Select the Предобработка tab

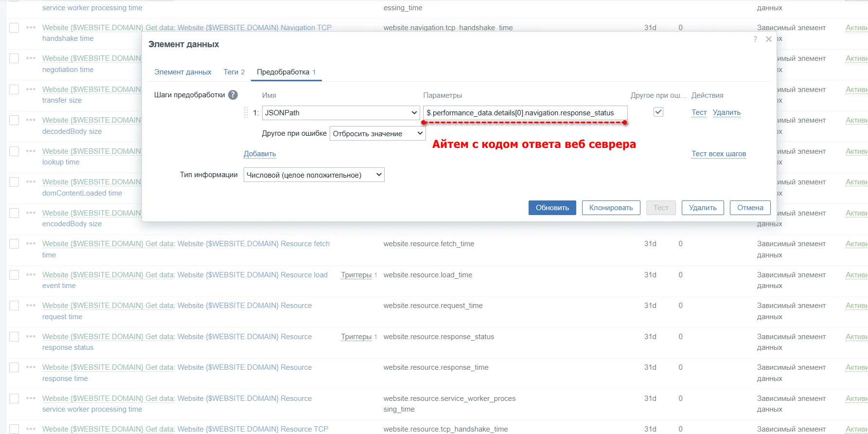(x=286, y=72)
